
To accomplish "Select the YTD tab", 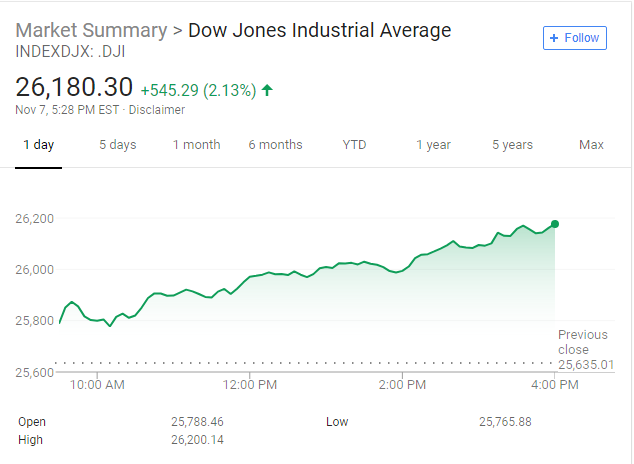I will [x=354, y=145].
